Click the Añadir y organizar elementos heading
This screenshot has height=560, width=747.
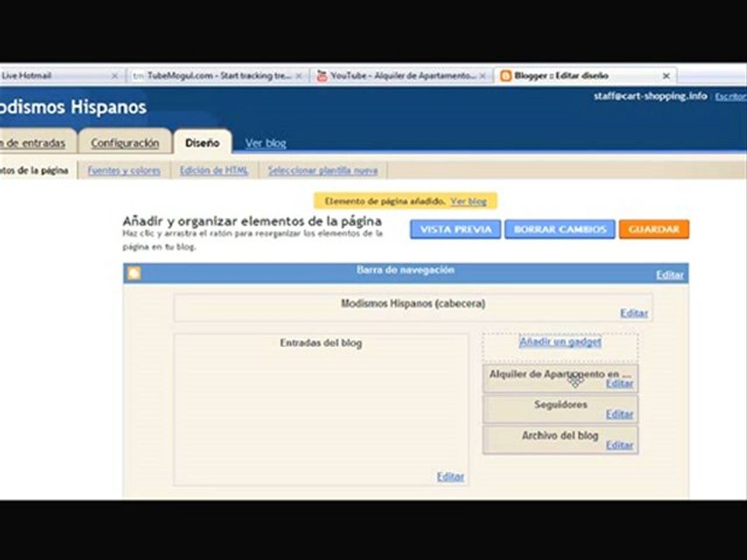click(x=252, y=221)
